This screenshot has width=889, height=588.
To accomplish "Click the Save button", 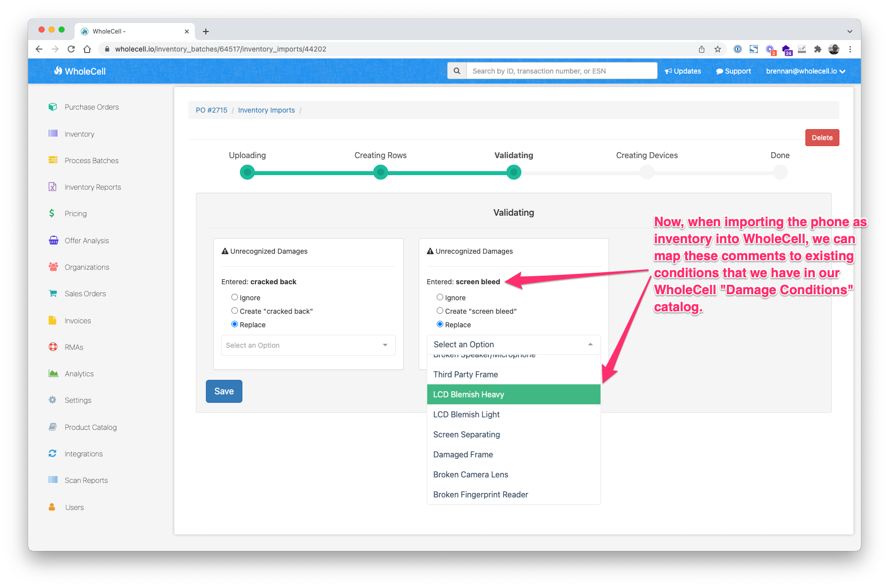I will (x=224, y=391).
